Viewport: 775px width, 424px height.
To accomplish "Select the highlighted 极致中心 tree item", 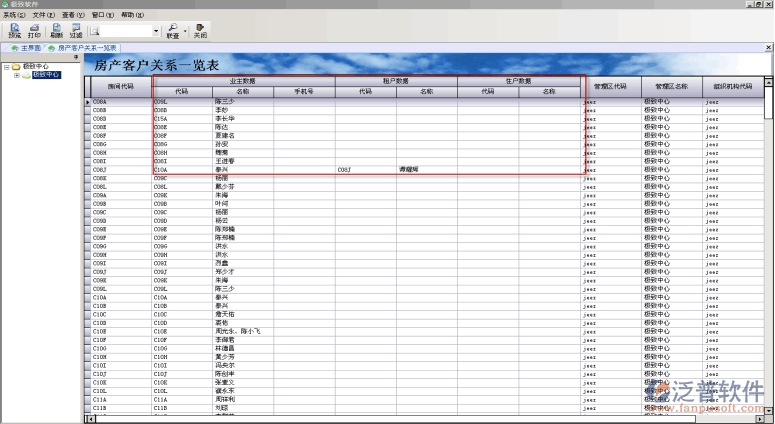I will pyautogui.click(x=46, y=75).
